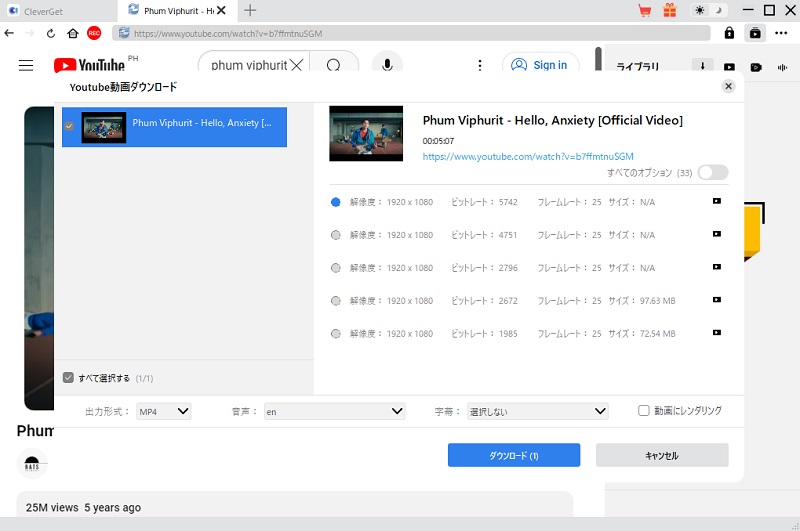The height and width of the screenshot is (531, 800).
Task: Uncheck the select-all checkbox (1/1)
Action: pyautogui.click(x=68, y=378)
